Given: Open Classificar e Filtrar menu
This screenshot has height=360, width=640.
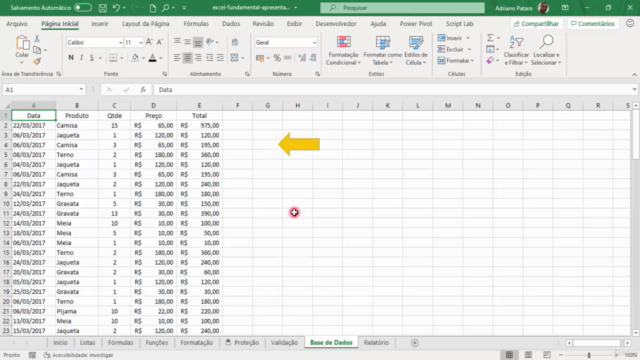Looking at the screenshot, I should (516, 51).
